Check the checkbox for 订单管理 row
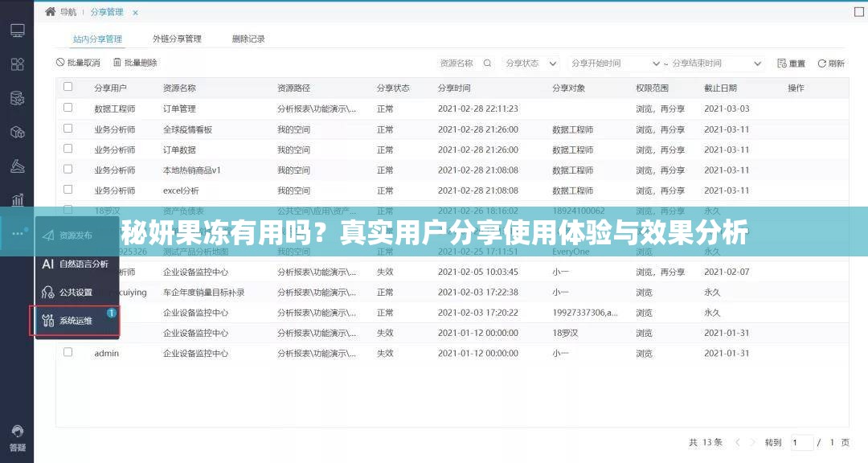 pyautogui.click(x=68, y=106)
